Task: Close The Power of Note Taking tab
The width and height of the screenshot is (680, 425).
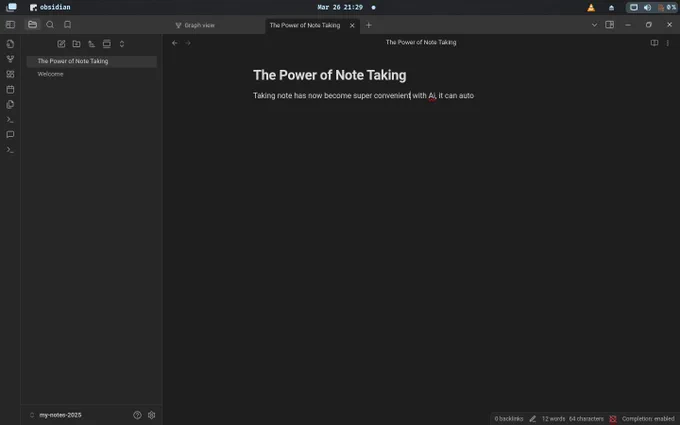Action: [x=352, y=25]
